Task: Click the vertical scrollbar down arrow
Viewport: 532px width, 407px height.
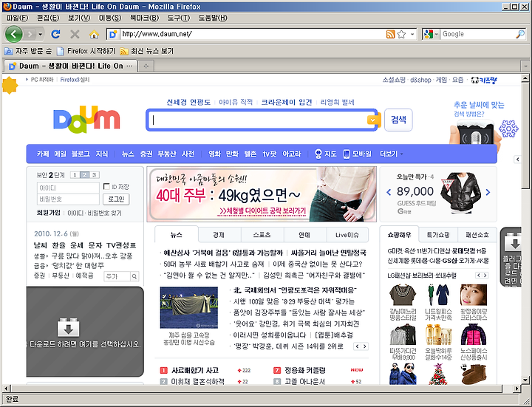Action: tap(525, 380)
